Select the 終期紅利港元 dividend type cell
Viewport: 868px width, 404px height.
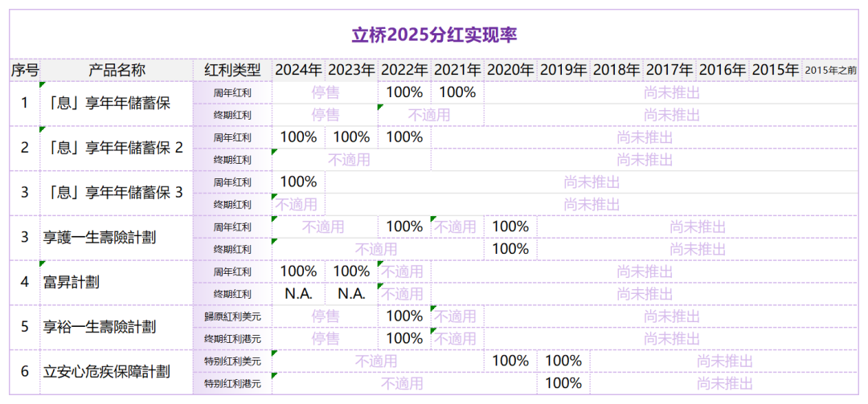(x=232, y=339)
